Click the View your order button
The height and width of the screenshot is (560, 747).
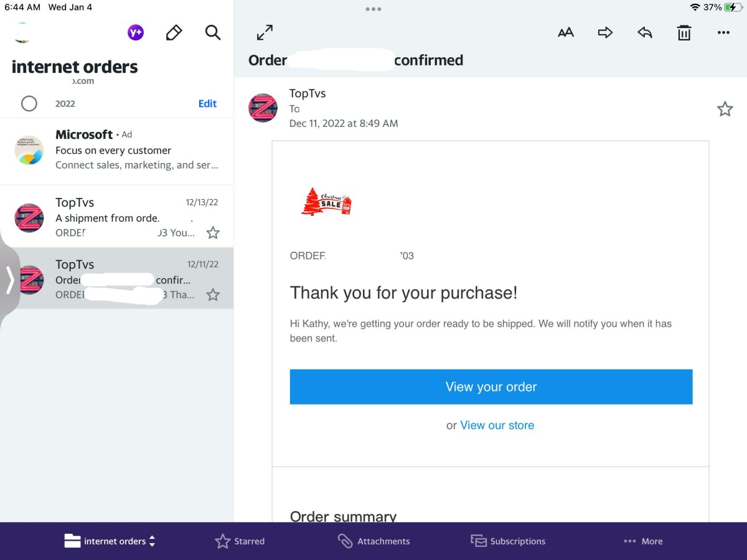coord(491,387)
